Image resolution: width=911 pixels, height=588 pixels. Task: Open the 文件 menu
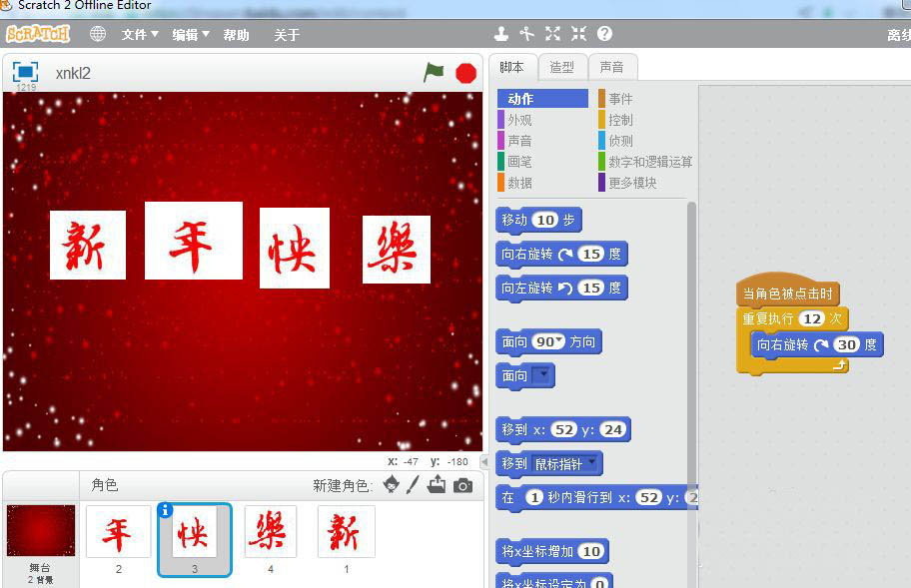(138, 33)
